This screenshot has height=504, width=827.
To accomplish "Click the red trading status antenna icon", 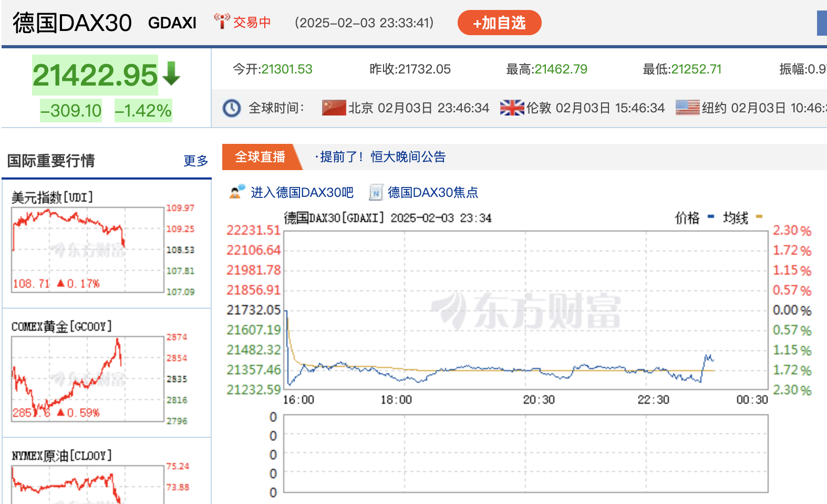I will coord(222,21).
